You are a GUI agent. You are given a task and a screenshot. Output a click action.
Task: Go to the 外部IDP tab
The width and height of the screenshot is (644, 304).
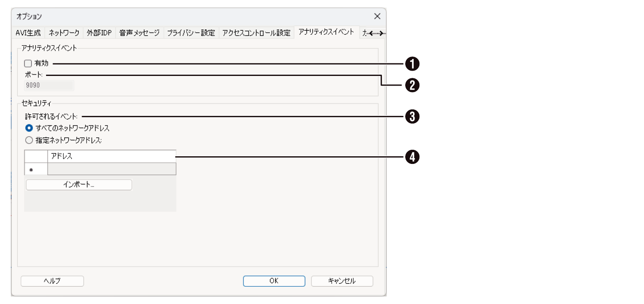click(x=99, y=33)
